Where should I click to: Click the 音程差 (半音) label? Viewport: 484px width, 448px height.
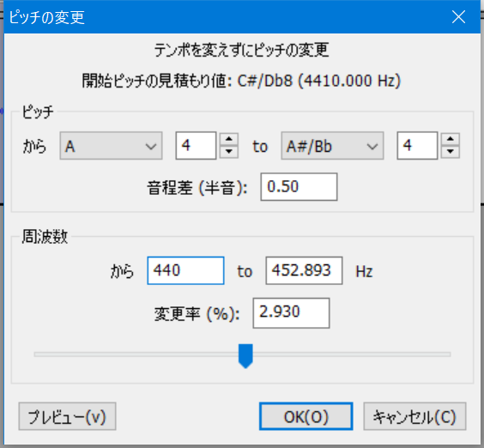pos(197,187)
